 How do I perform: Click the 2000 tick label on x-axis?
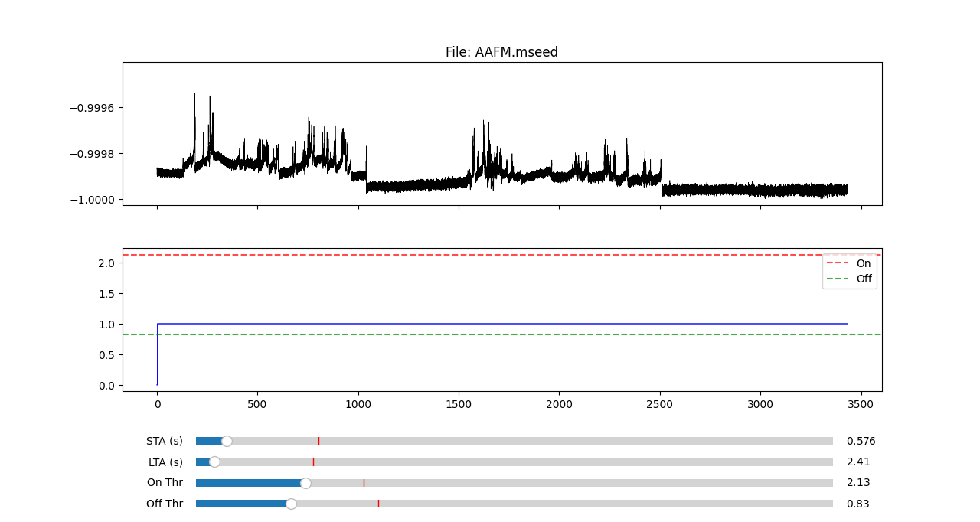pyautogui.click(x=559, y=403)
